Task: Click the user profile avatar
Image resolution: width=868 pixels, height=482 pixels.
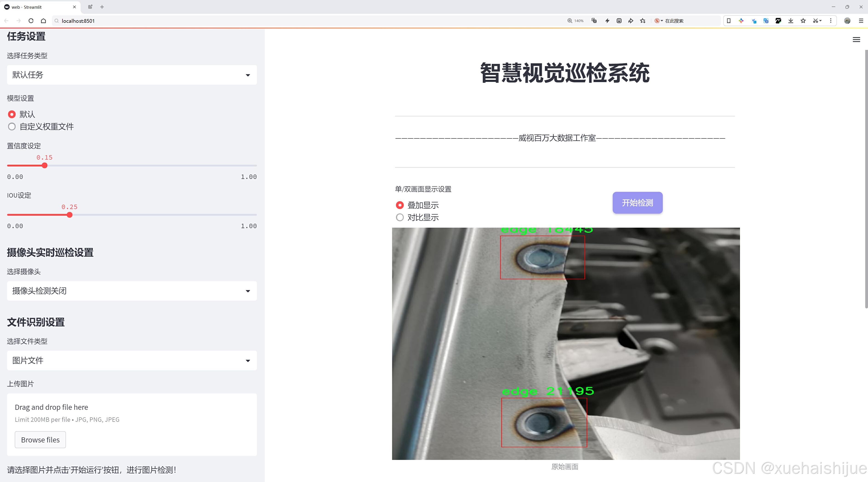Action: [x=847, y=21]
